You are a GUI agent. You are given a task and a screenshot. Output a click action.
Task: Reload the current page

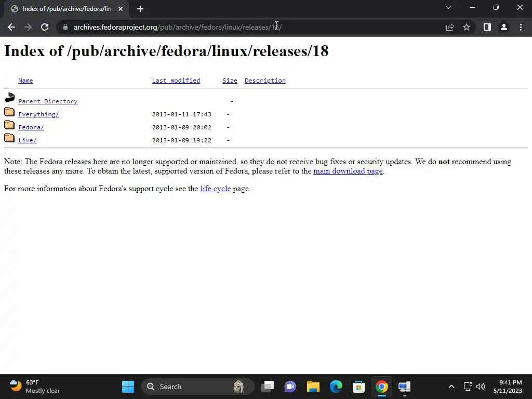[x=45, y=27]
